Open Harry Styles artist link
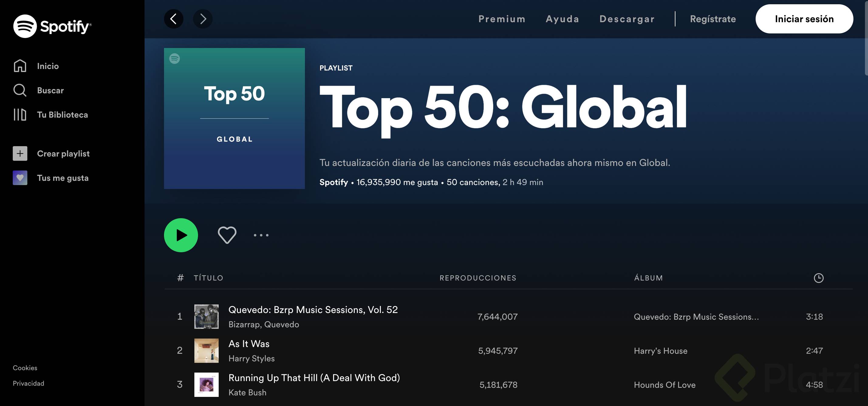Viewport: 868px width, 406px height. tap(251, 359)
